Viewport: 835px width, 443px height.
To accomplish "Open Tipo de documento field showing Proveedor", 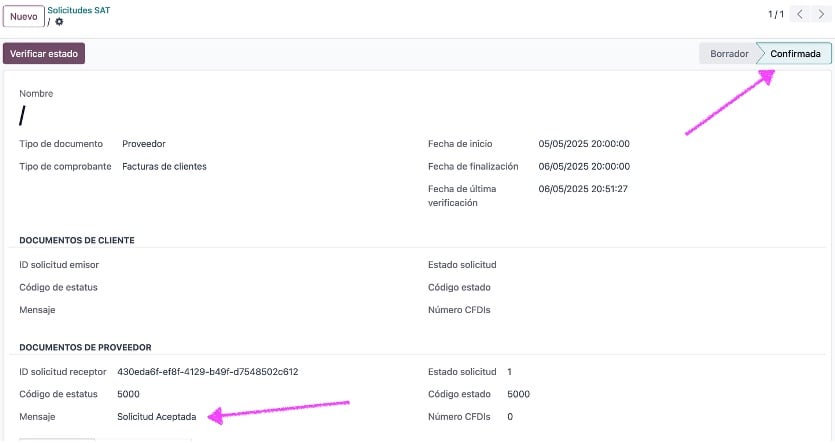I will tap(144, 144).
